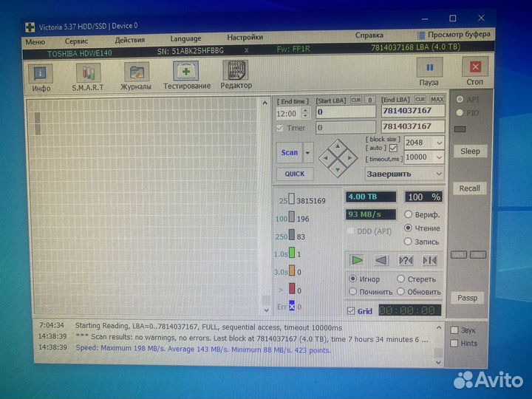Open the Сервис menu

click(x=76, y=41)
